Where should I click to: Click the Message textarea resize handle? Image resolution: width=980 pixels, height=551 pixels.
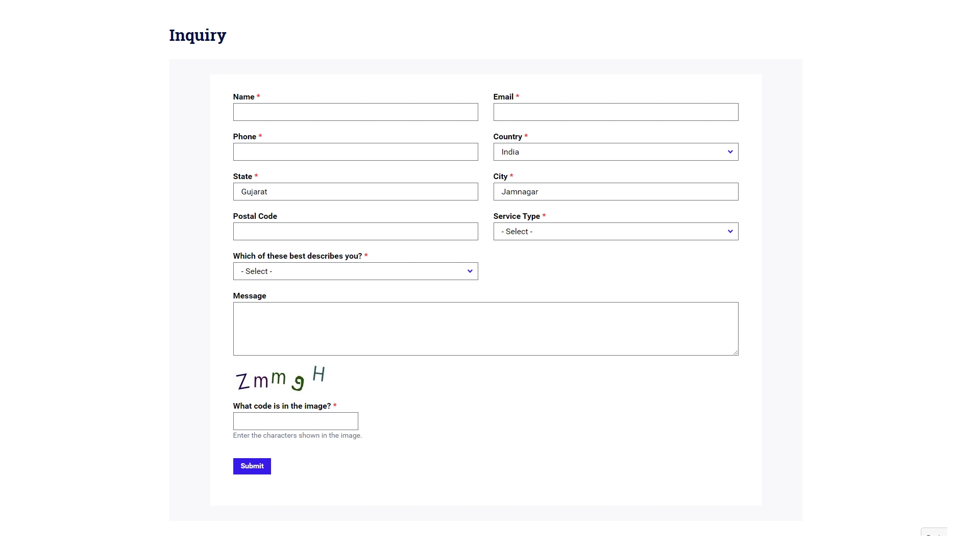(736, 352)
